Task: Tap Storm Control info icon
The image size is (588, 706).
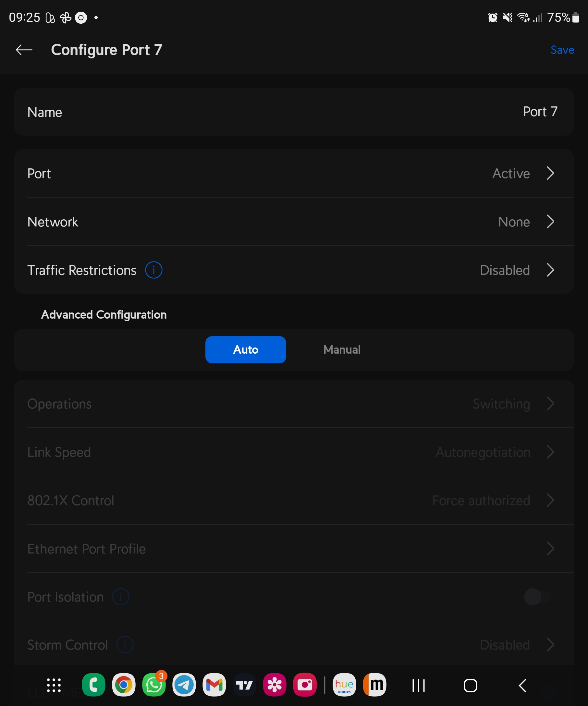Action: click(125, 644)
